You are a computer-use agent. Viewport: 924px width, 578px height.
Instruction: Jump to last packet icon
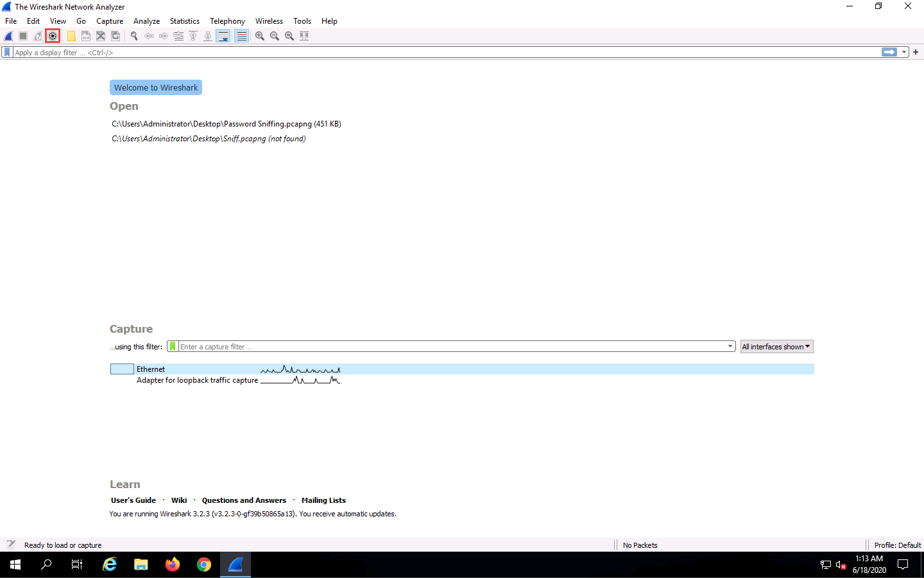pyautogui.click(x=208, y=36)
